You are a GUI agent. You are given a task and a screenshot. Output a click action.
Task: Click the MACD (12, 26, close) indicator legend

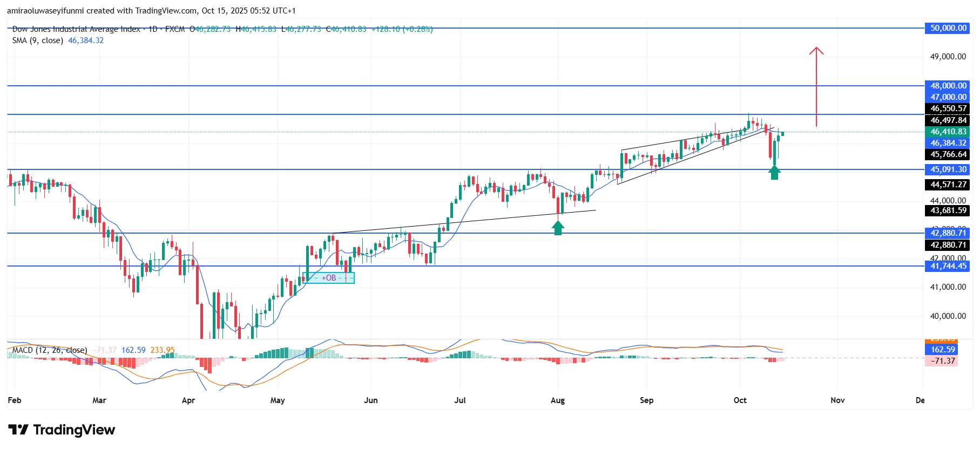pos(50,350)
